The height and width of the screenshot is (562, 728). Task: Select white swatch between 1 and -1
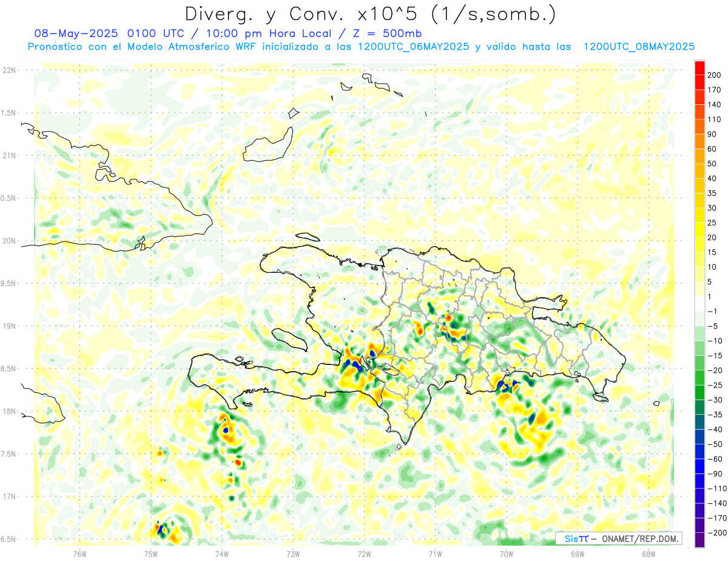tap(699, 304)
